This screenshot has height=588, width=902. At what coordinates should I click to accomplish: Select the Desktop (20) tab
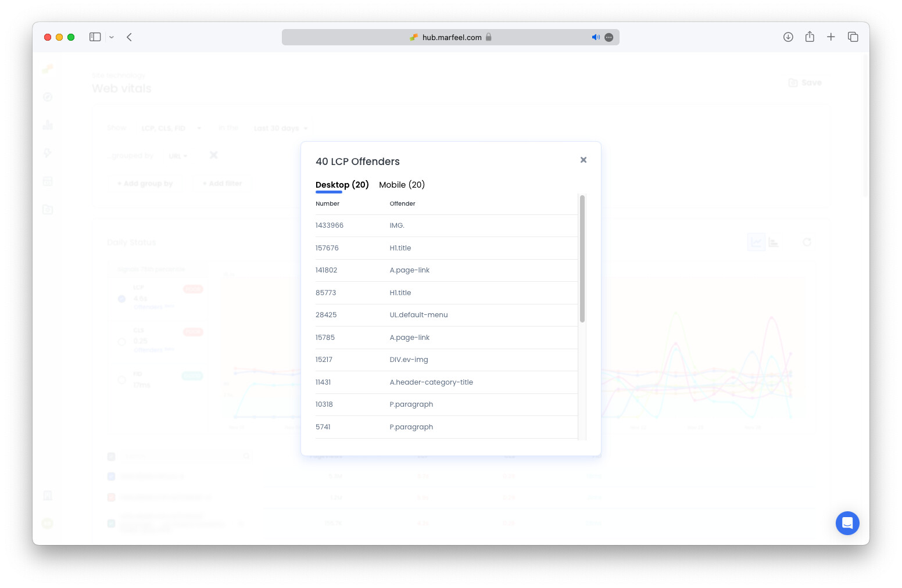tap(342, 185)
